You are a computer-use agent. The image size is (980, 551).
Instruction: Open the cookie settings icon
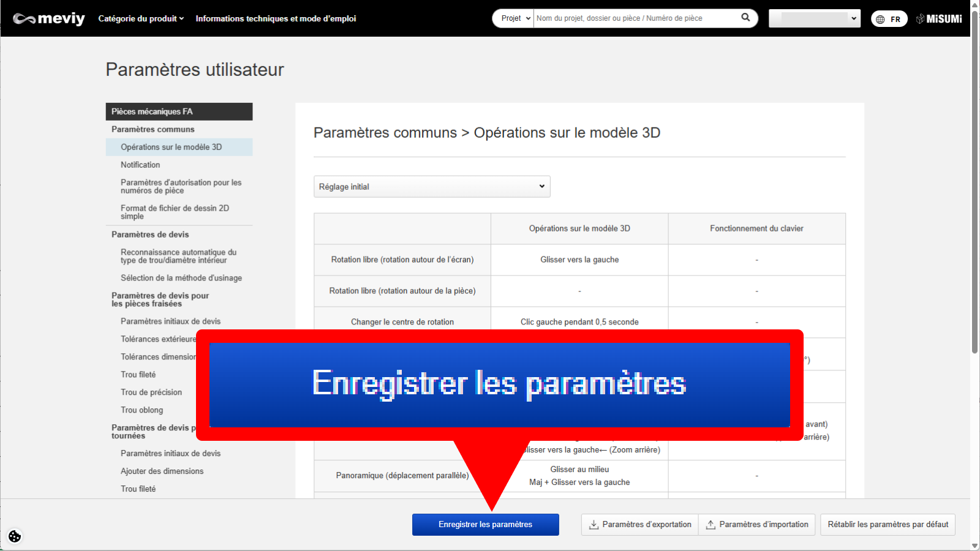(x=15, y=536)
